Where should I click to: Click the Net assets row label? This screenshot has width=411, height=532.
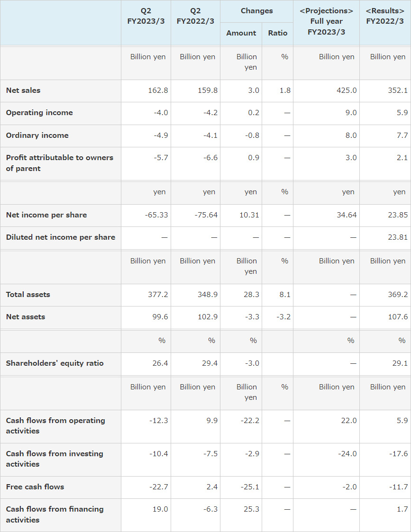point(26,317)
